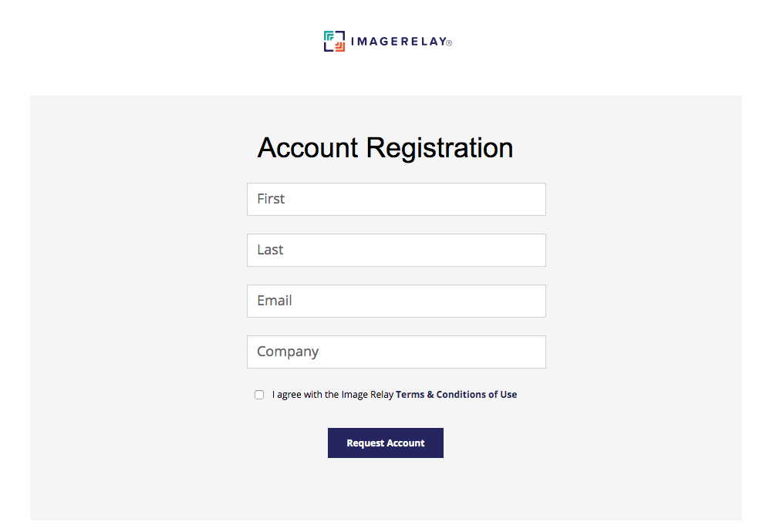Focus the First name input field
Image resolution: width=783 pixels, height=532 pixels.
point(397,199)
